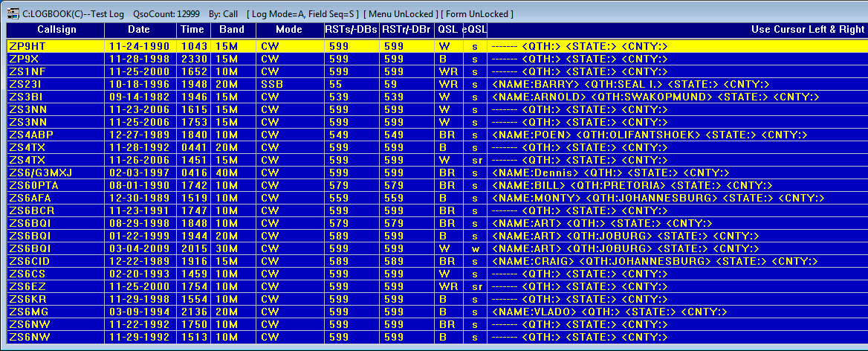Click the Date column header
The height and width of the screenshot is (351, 868).
coord(139,30)
